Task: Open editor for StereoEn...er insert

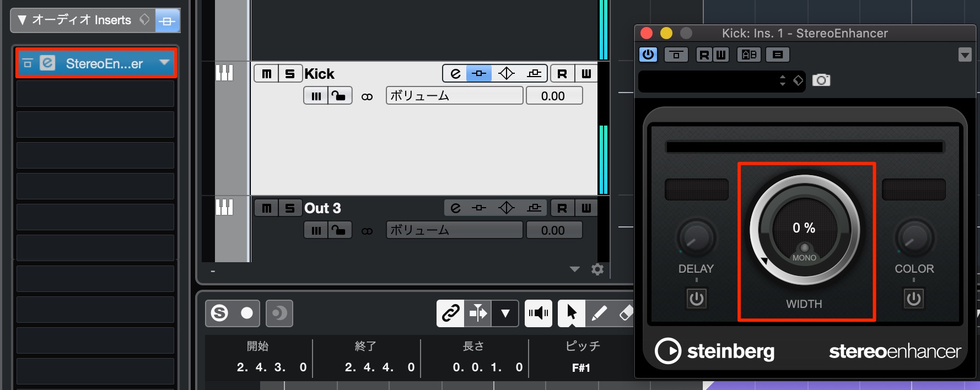Action: pyautogui.click(x=47, y=63)
